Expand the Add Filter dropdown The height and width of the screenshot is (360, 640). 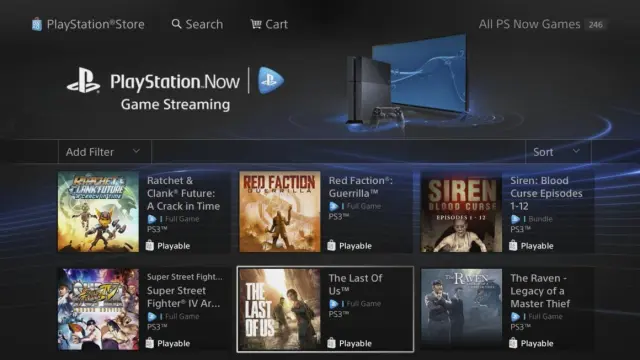pyautogui.click(x=105, y=152)
